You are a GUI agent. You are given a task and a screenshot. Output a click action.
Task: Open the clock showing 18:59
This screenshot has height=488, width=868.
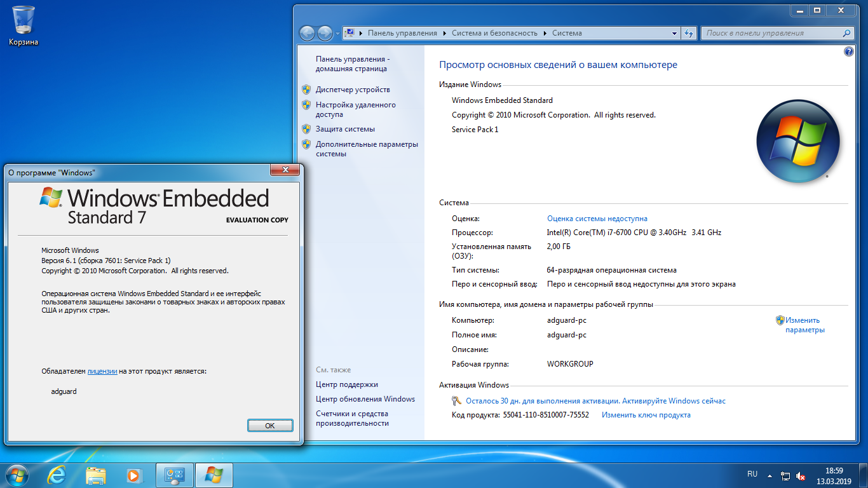[834, 476]
